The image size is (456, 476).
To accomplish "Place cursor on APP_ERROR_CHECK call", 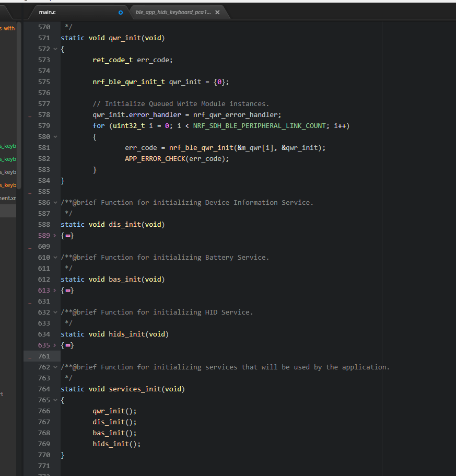I will click(154, 159).
